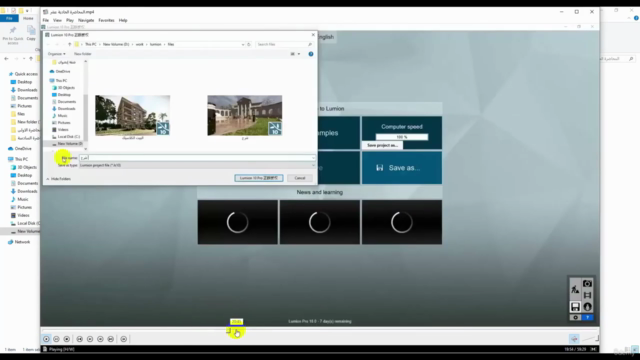Click Network in Explorer sidebar
640x360 pixels.
[19, 242]
